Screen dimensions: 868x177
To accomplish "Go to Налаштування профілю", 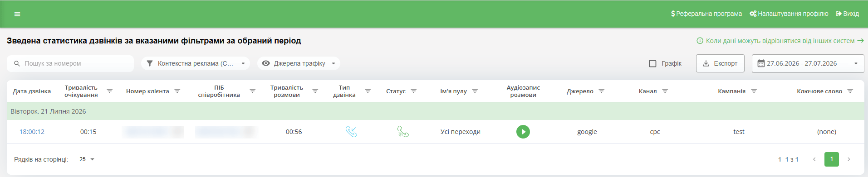I will (789, 14).
